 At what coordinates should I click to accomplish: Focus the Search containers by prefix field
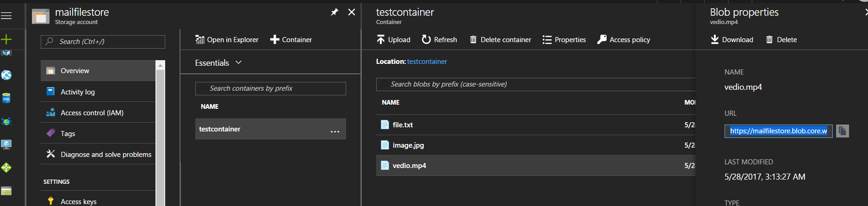point(271,88)
